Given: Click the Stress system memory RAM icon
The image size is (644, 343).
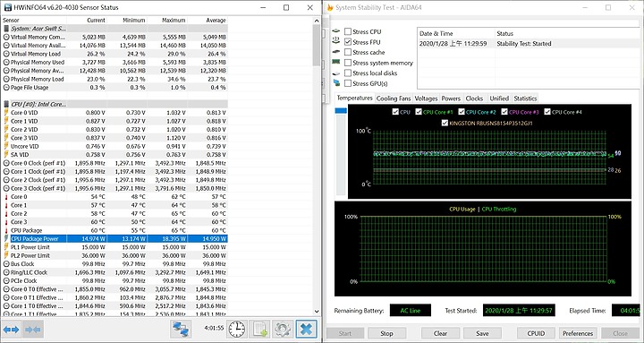Looking at the screenshot, I should (x=336, y=62).
